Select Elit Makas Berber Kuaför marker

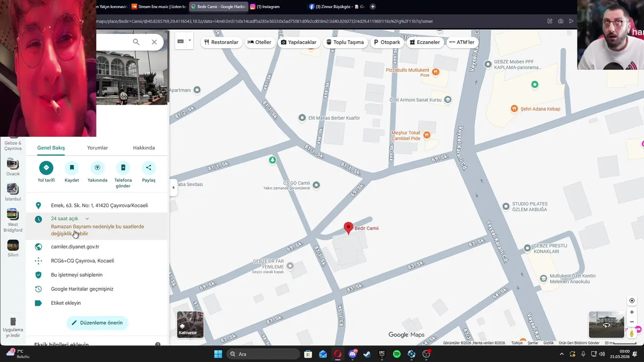click(x=302, y=118)
